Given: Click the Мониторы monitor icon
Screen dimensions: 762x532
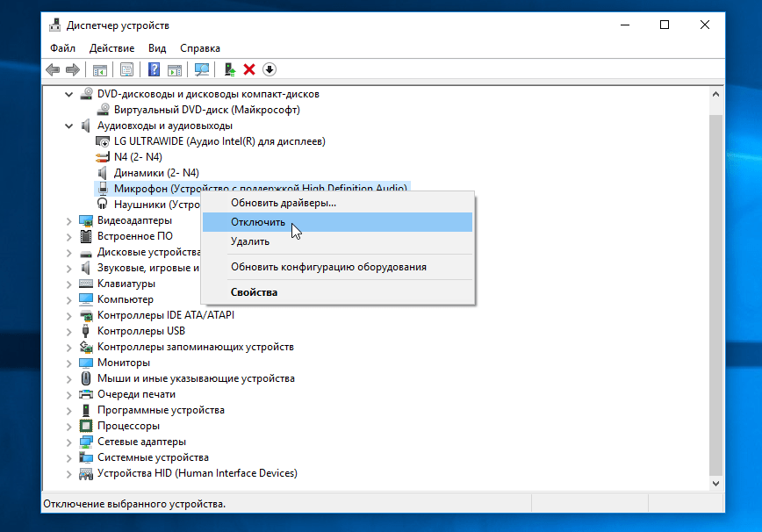Looking at the screenshot, I should pos(86,363).
